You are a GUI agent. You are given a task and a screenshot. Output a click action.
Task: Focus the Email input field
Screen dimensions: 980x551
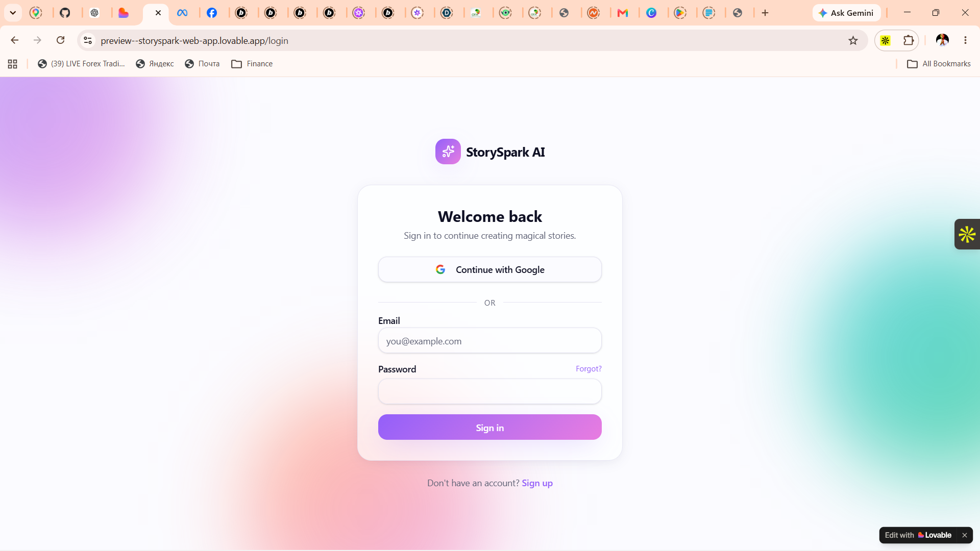click(x=489, y=341)
